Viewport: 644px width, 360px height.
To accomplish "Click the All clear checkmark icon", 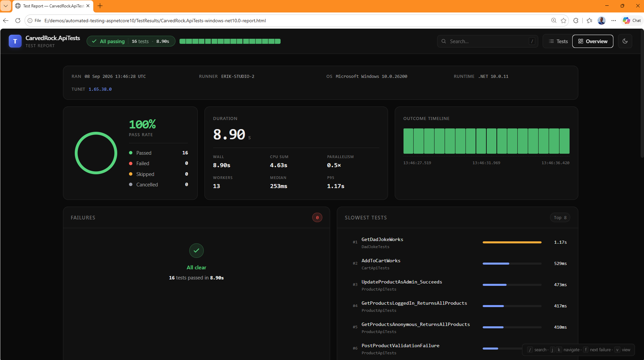I will coord(196,250).
